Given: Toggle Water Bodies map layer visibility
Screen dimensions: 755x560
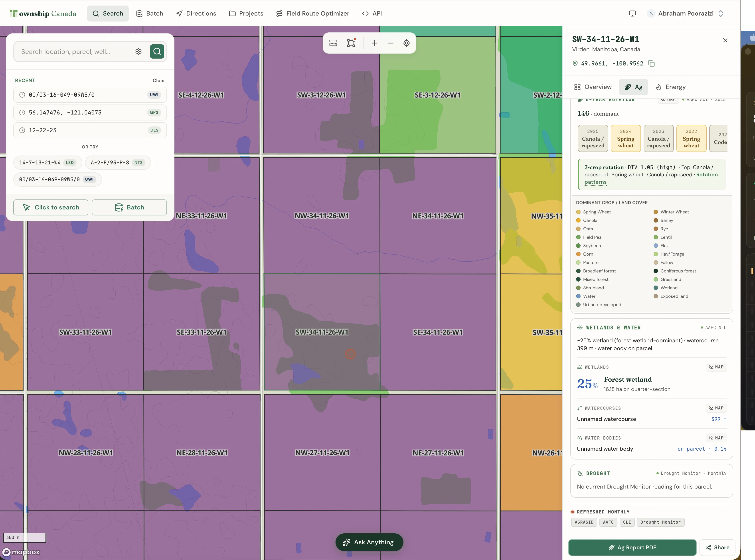Looking at the screenshot, I should (716, 438).
